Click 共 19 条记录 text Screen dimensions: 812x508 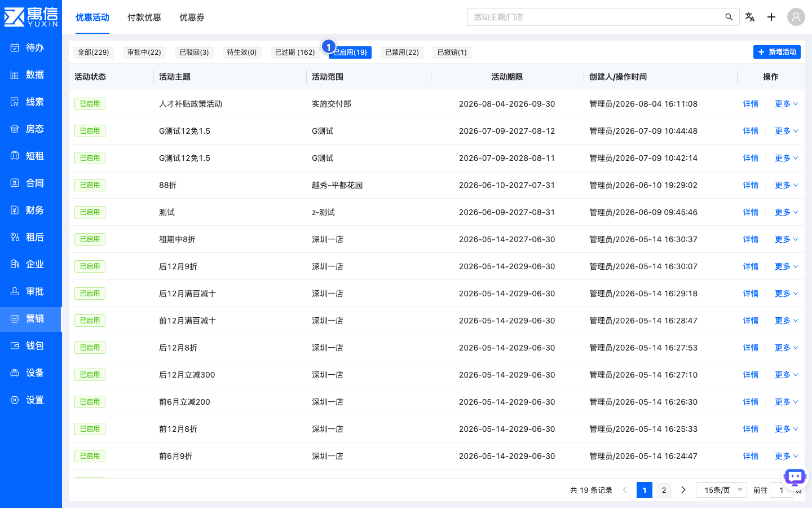[591, 490]
